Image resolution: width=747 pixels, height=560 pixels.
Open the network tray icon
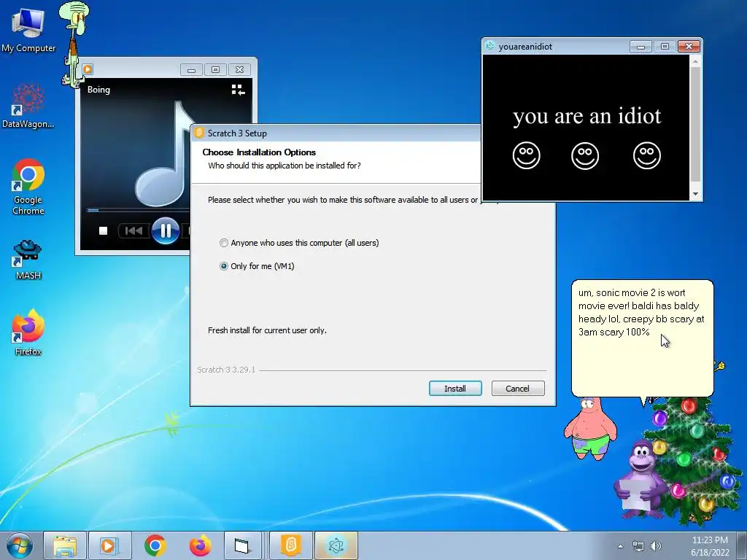pyautogui.click(x=638, y=546)
